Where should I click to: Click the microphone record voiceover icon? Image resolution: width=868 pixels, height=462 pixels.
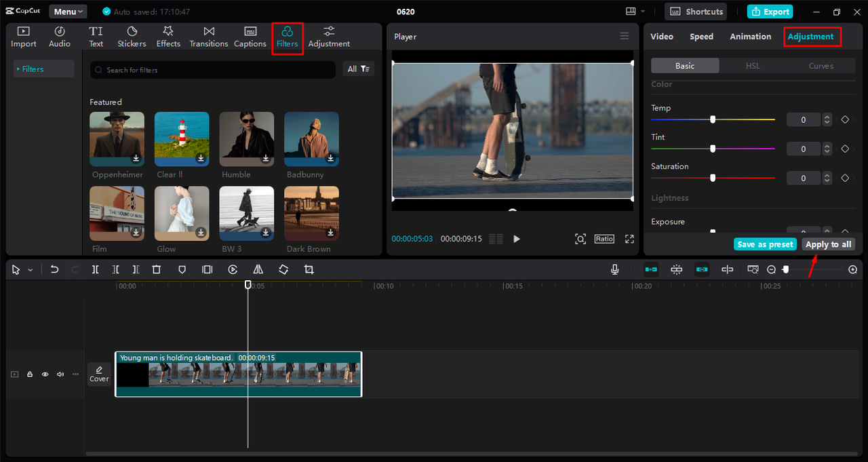[615, 269]
